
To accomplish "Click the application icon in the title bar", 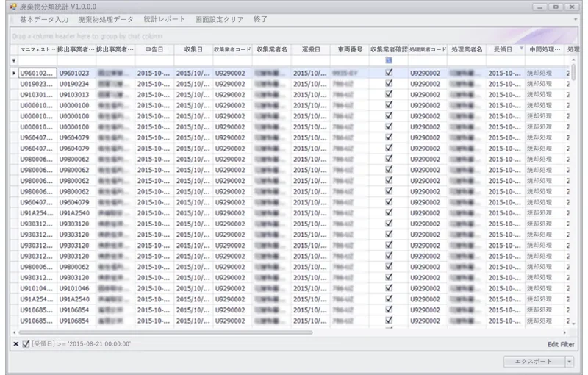I will pos(13,7).
